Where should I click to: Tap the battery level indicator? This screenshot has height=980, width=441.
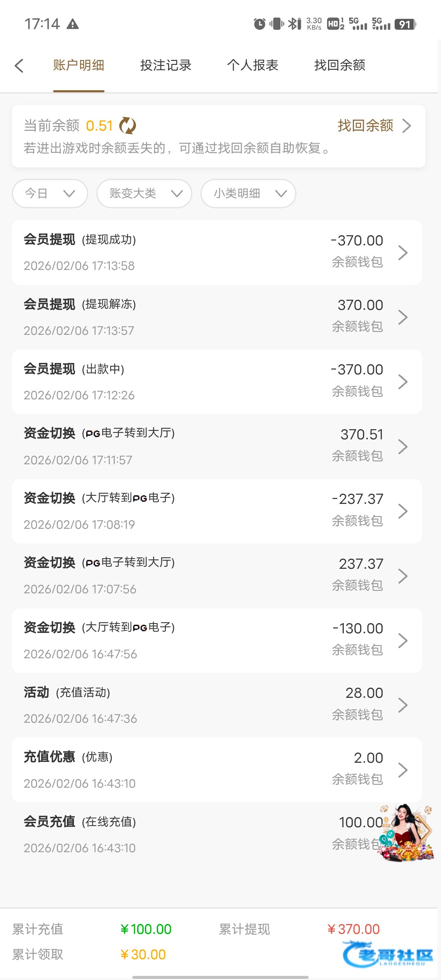(405, 24)
